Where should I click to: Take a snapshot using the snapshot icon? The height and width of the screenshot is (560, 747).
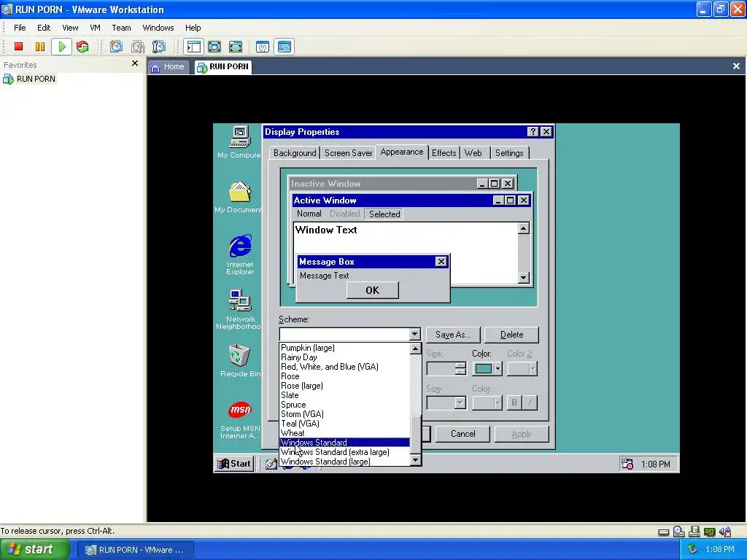(x=116, y=47)
